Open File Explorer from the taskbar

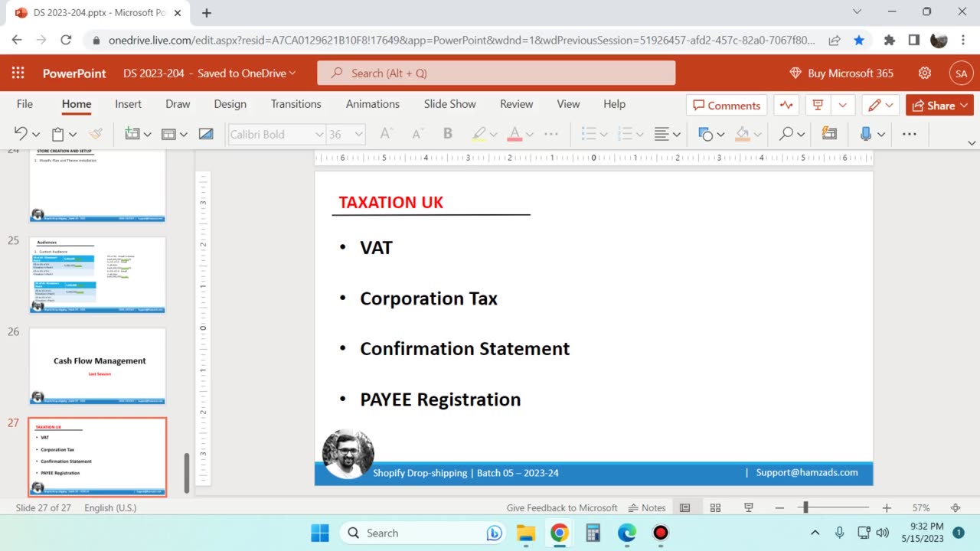pyautogui.click(x=525, y=533)
